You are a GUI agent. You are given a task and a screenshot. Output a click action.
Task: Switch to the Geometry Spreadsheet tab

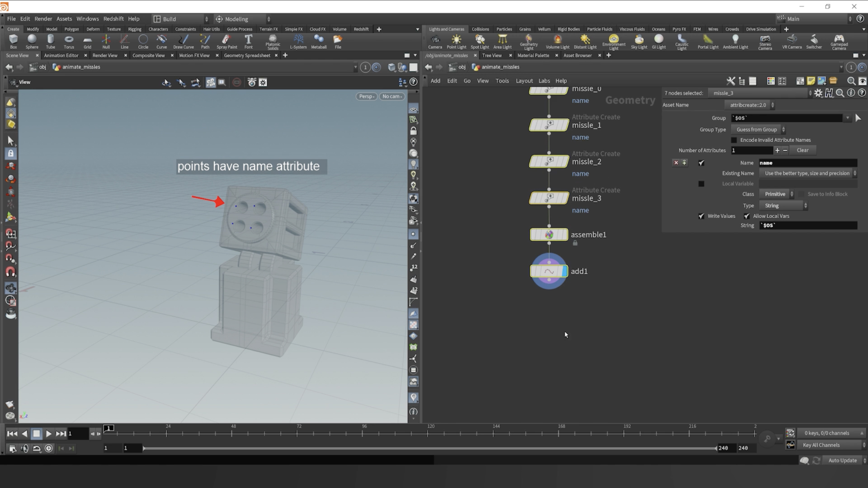[x=247, y=56]
